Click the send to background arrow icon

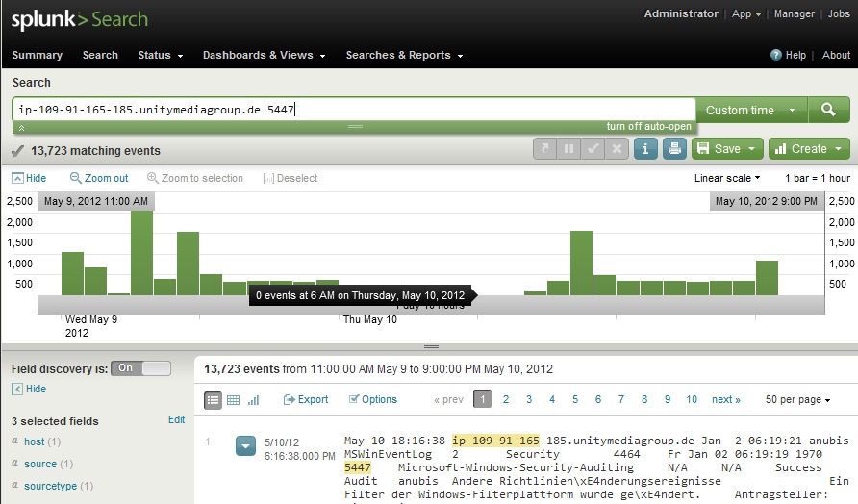click(545, 149)
